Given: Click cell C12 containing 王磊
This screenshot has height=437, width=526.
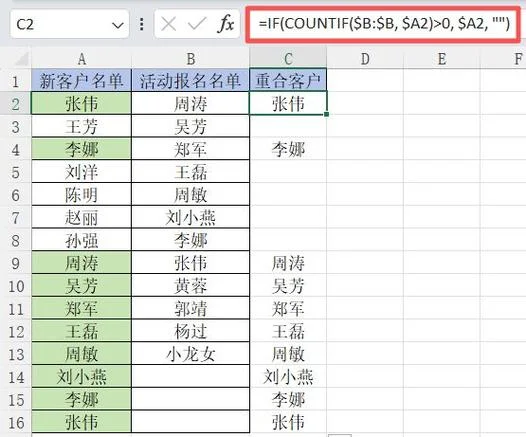Looking at the screenshot, I should (x=288, y=331).
